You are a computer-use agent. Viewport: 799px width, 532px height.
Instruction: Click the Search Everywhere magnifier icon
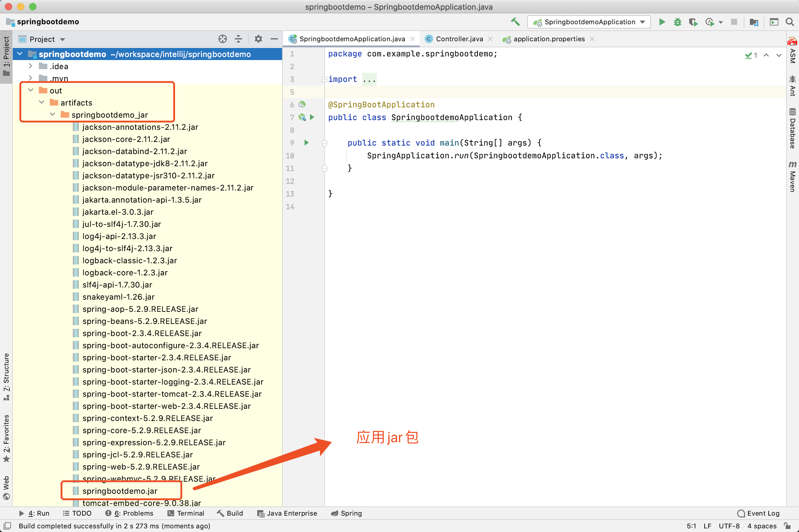click(790, 22)
